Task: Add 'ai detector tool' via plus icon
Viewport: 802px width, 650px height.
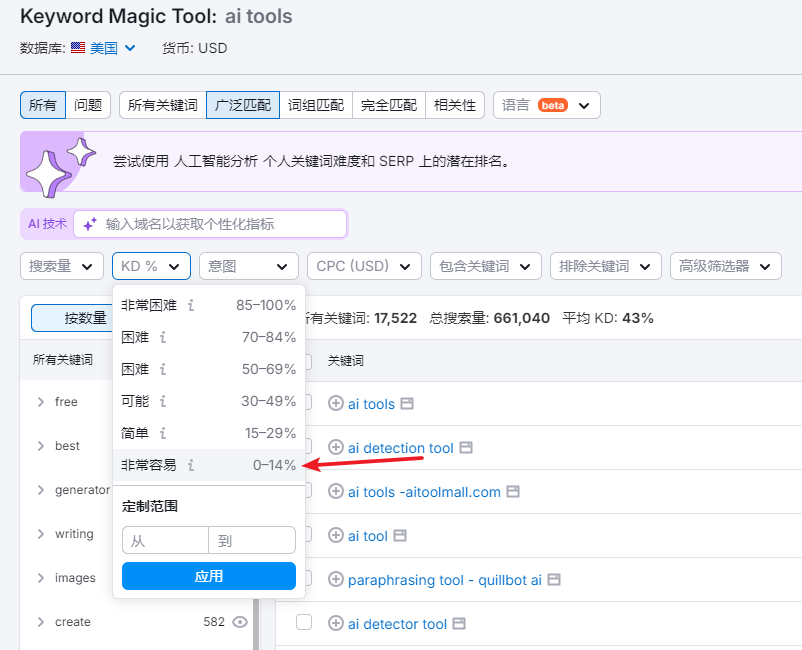Action: tap(336, 623)
